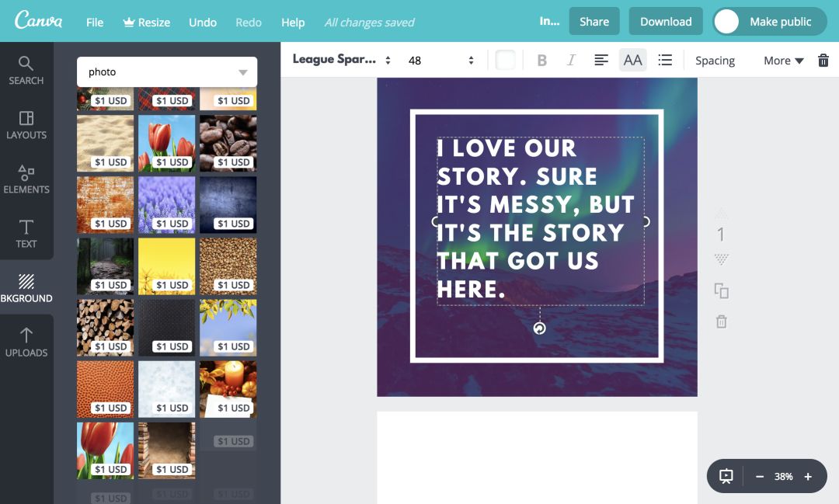Open the Text panel

tap(26, 235)
